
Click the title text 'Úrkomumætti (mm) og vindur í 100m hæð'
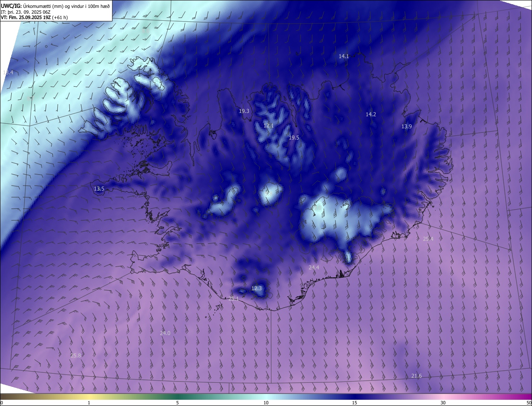tap(66, 6)
